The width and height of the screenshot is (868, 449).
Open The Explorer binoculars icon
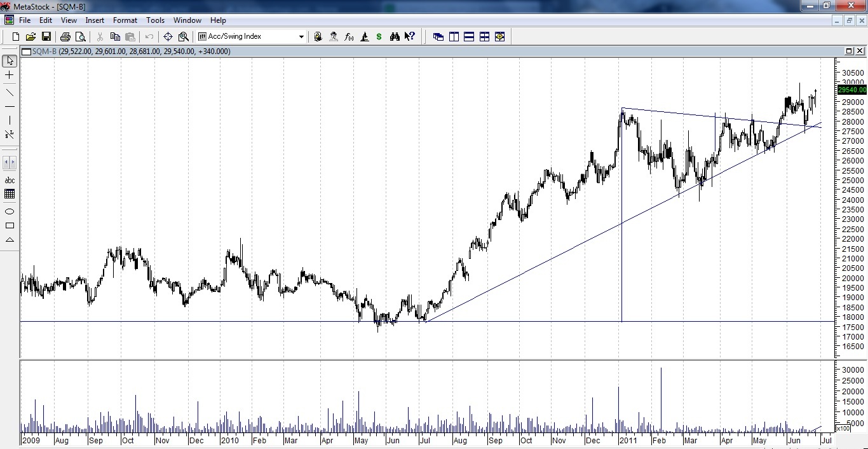click(x=395, y=37)
